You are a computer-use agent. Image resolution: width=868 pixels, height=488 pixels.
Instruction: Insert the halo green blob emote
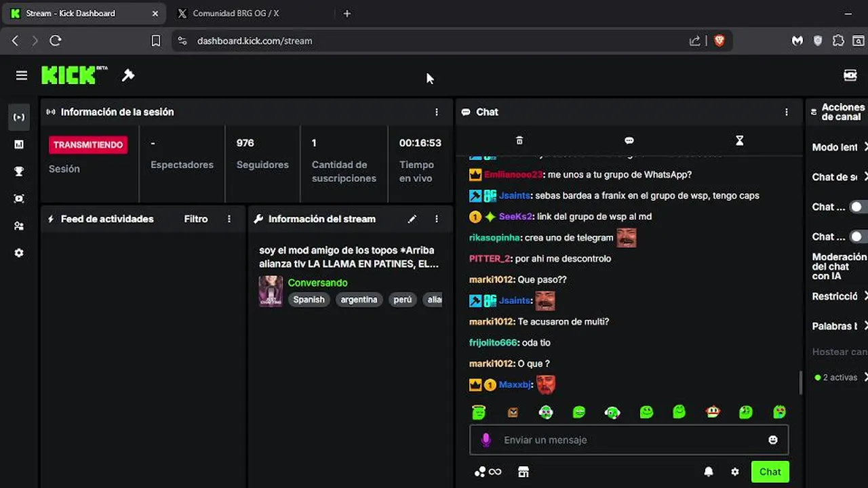coord(479,411)
